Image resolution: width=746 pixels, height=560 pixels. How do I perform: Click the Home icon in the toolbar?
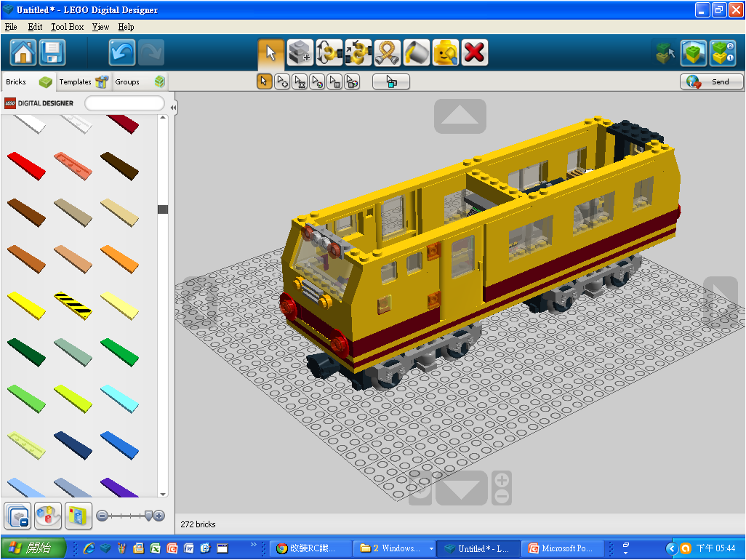point(23,52)
